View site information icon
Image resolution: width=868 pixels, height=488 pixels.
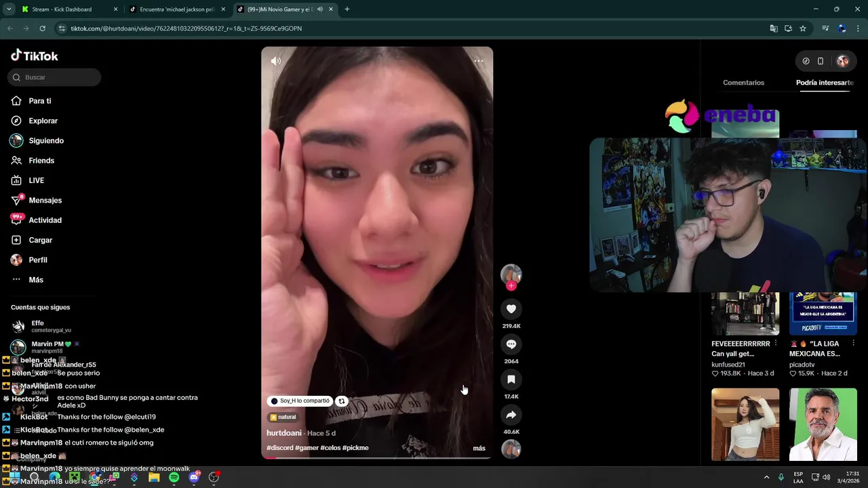coord(62,28)
